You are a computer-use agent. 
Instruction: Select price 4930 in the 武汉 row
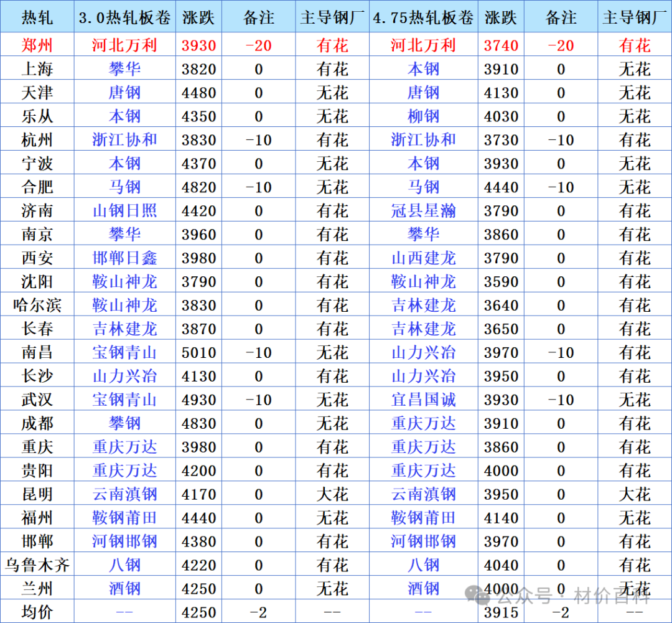click(198, 399)
